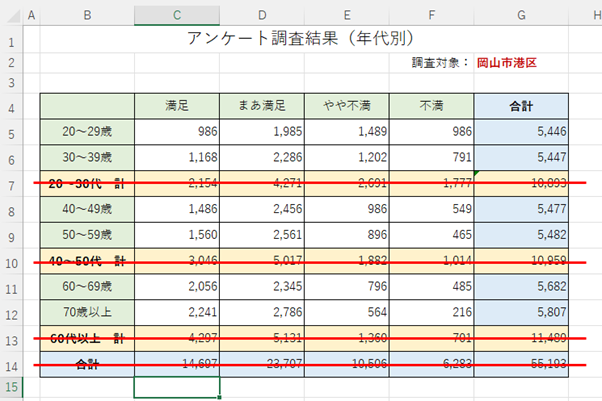602x401 pixels.
Task: Select the 5,446 total value cell
Action: (521, 132)
